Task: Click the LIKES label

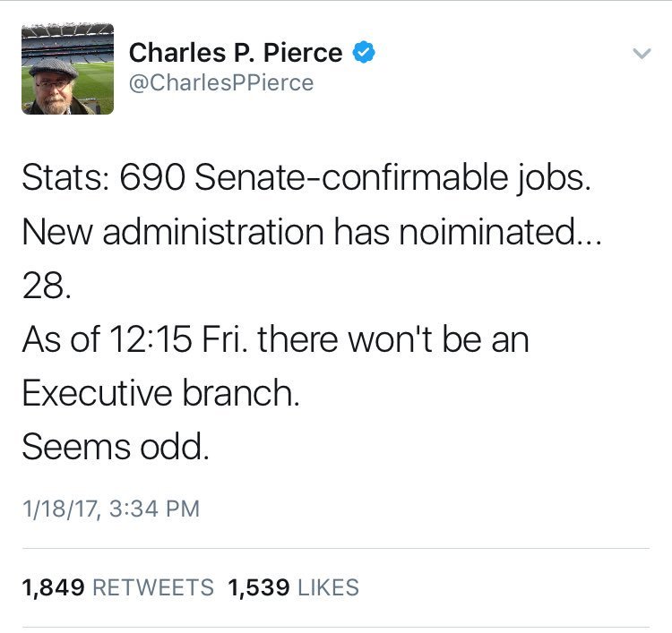Action: click(x=327, y=587)
